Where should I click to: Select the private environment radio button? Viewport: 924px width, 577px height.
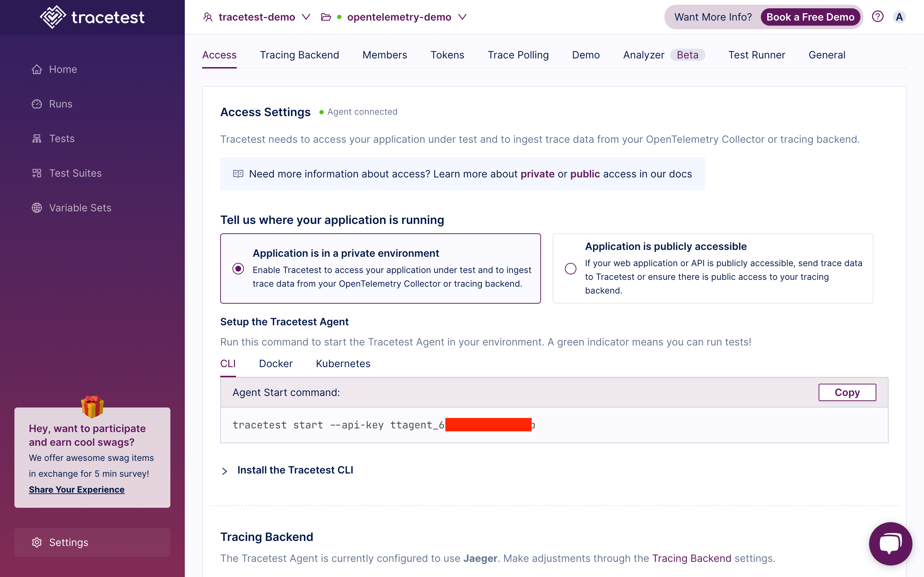237,268
